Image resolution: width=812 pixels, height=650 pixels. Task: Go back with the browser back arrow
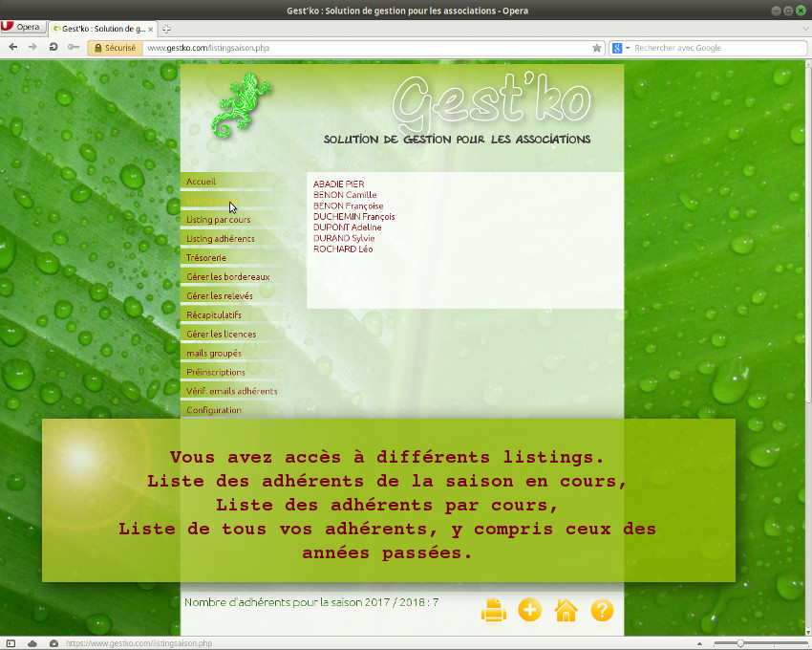13,47
